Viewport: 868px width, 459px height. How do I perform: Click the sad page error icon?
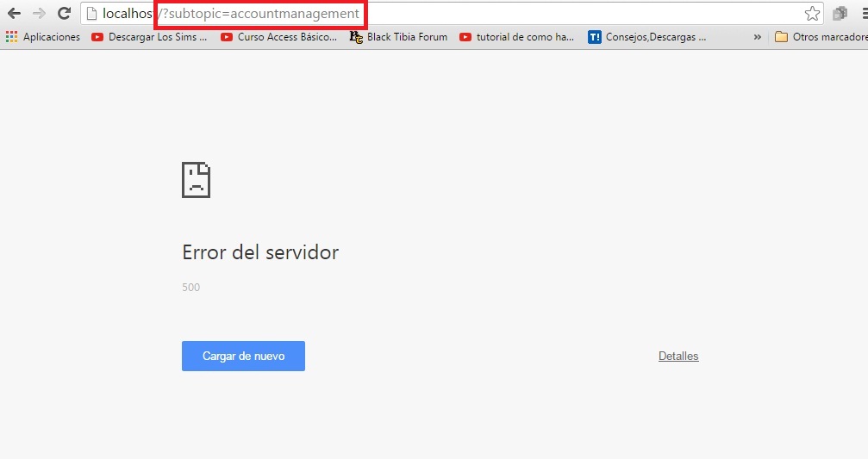click(196, 180)
